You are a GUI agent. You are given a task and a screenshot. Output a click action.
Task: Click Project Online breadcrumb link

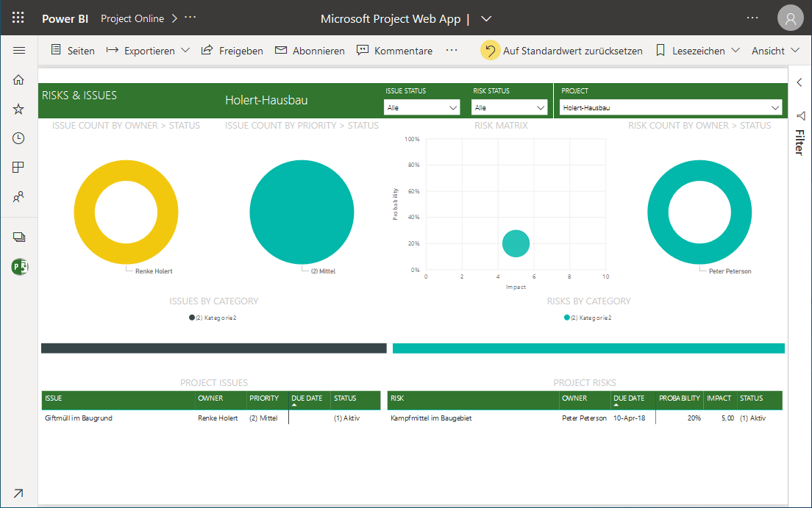[132, 18]
